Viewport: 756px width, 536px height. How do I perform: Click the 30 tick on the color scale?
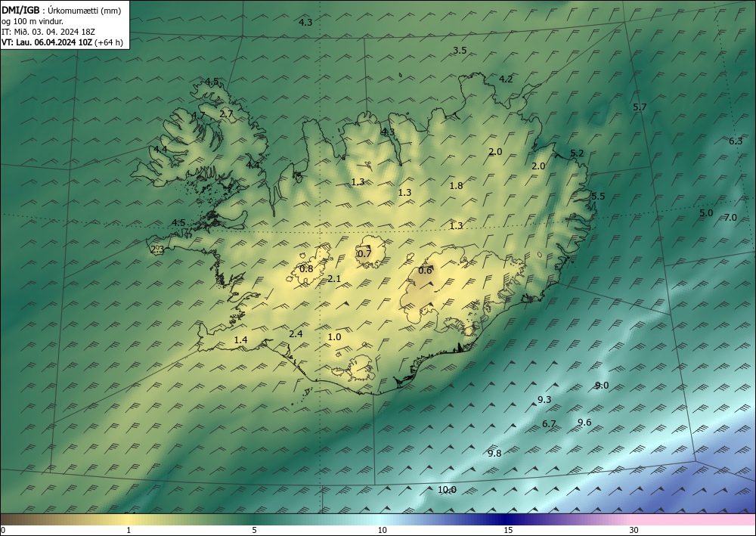click(x=634, y=531)
